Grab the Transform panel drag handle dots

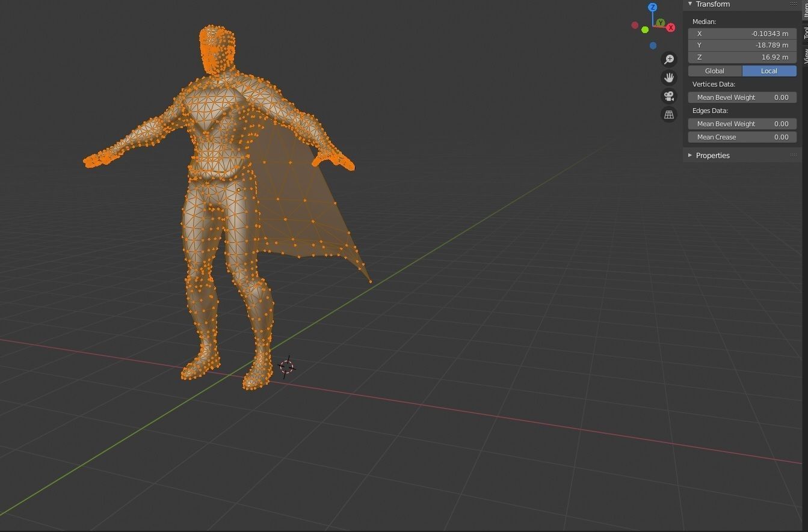[x=793, y=4]
